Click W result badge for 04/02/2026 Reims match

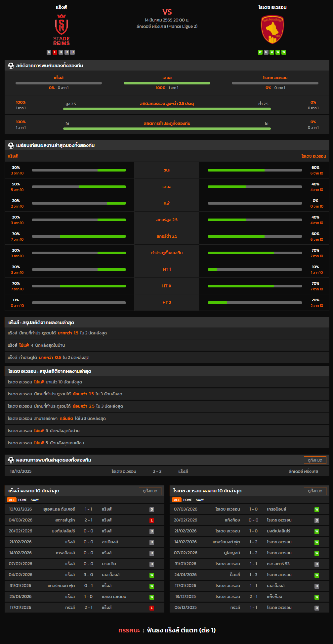pyautogui.click(x=152, y=575)
